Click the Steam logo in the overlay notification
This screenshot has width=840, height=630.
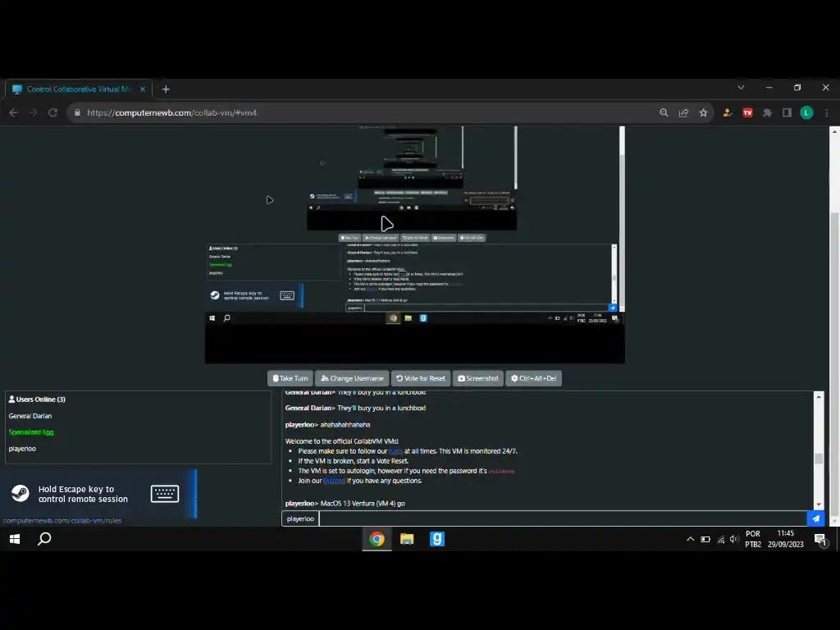21,493
